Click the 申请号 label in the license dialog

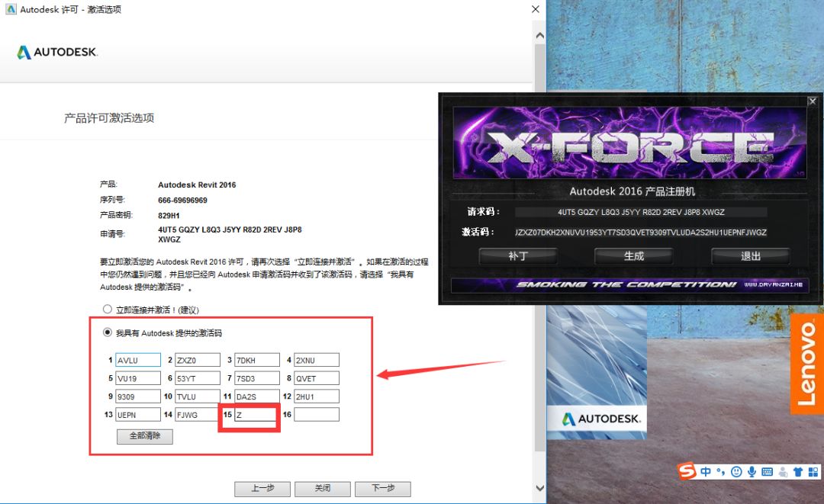click(112, 233)
